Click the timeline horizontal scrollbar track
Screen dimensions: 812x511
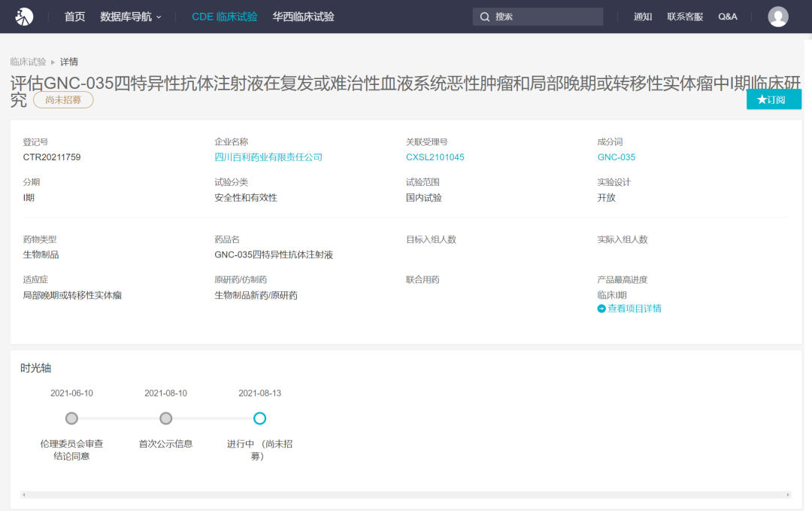(x=406, y=494)
